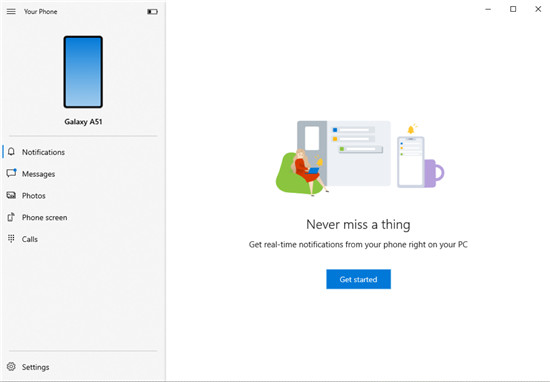The image size is (550, 382).
Task: Click the Phone screen icon
Action: (x=11, y=217)
